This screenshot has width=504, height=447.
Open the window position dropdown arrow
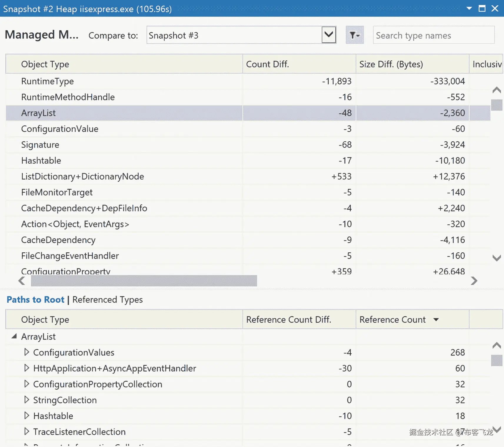coord(469,9)
